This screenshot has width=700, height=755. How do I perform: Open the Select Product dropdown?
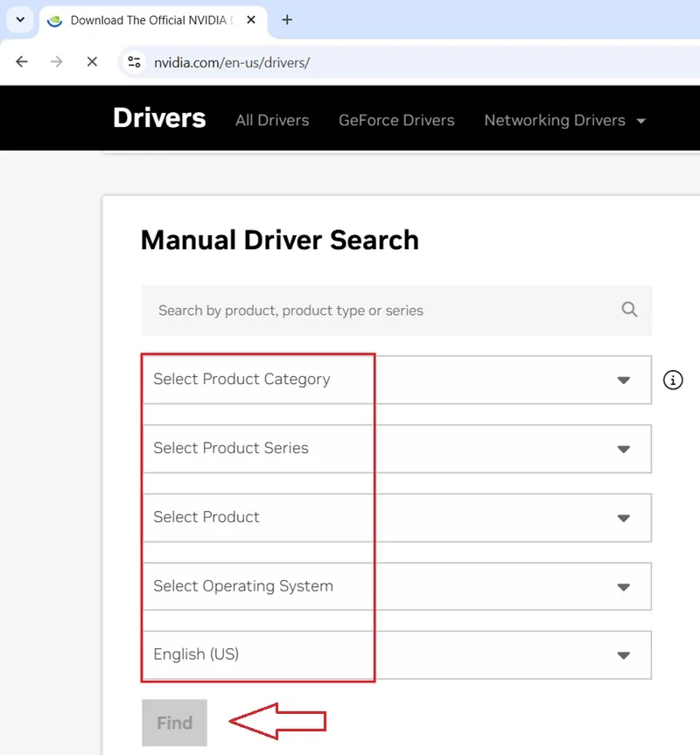396,518
